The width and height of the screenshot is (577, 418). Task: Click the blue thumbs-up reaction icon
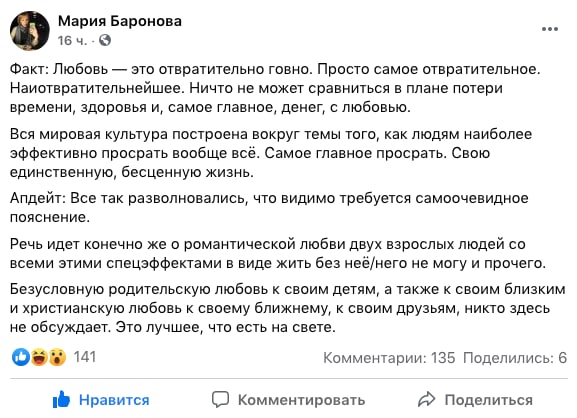tap(21, 357)
